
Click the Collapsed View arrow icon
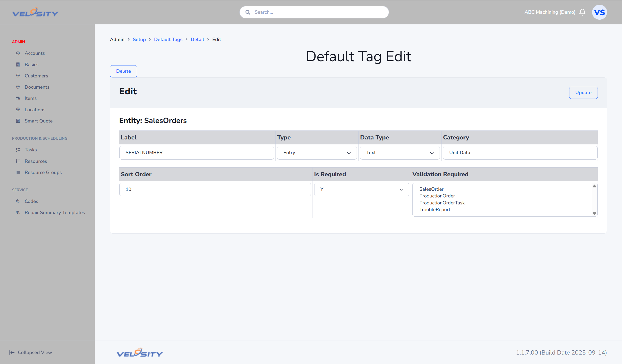(12, 352)
